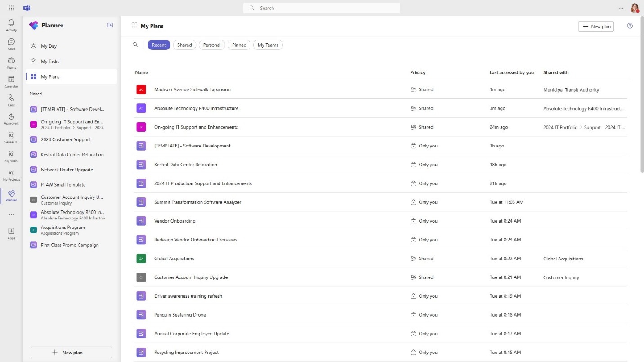
Task: Click the Absolute Technology purple AT icon
Action: point(141,108)
